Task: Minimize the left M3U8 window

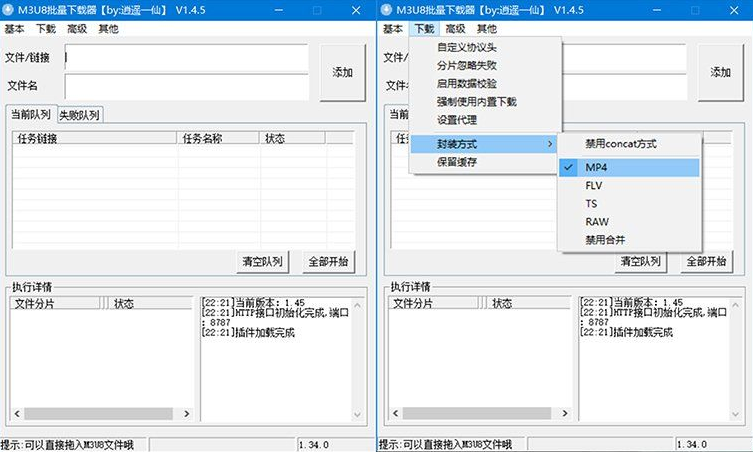Action: (279, 10)
